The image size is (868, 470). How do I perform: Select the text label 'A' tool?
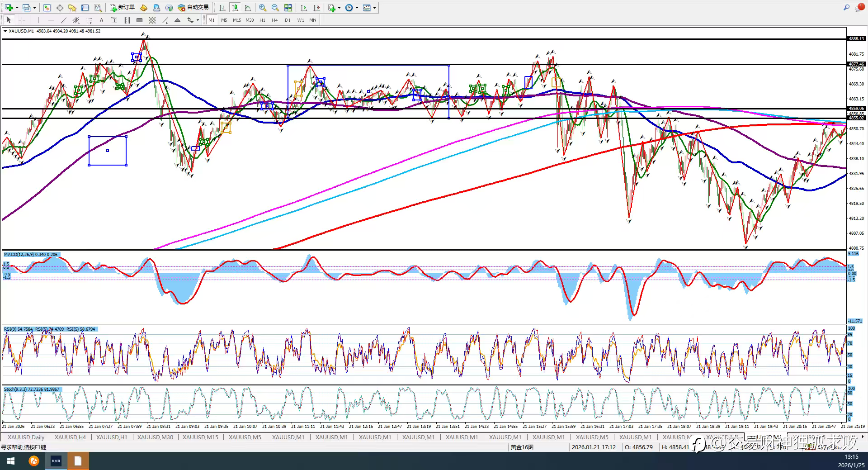point(101,20)
